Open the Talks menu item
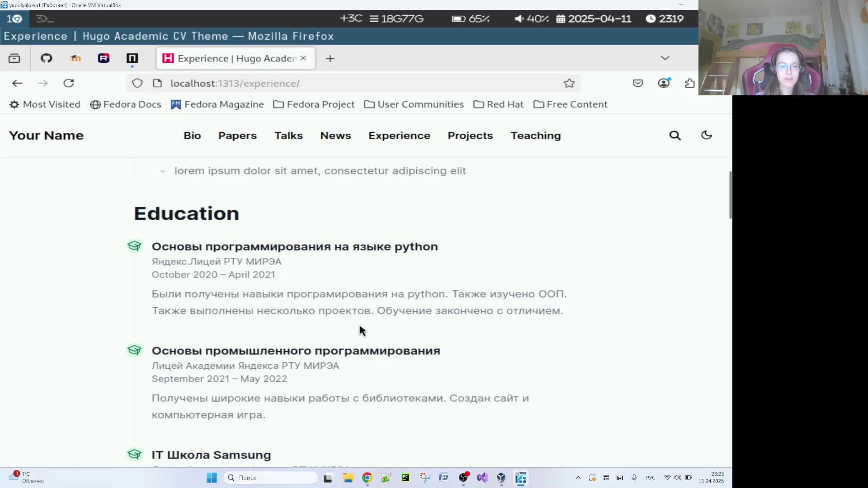The image size is (868, 488). click(288, 136)
